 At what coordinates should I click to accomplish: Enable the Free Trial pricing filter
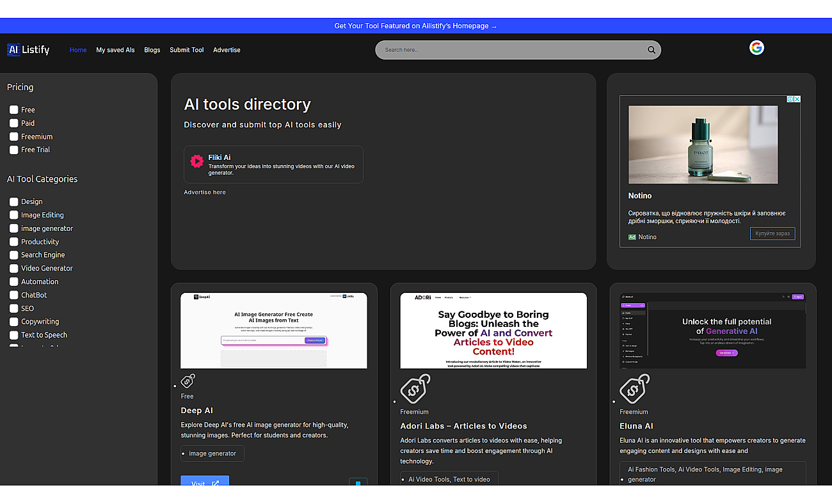pyautogui.click(x=13, y=150)
